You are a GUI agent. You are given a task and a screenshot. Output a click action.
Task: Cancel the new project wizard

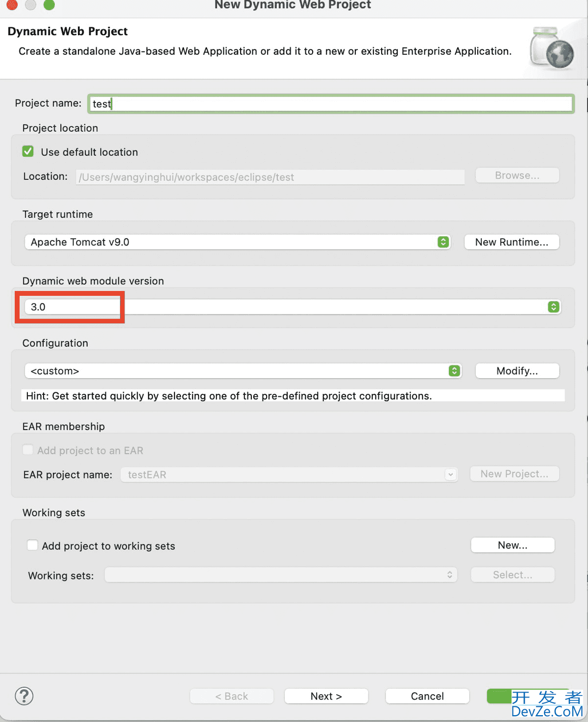point(427,696)
